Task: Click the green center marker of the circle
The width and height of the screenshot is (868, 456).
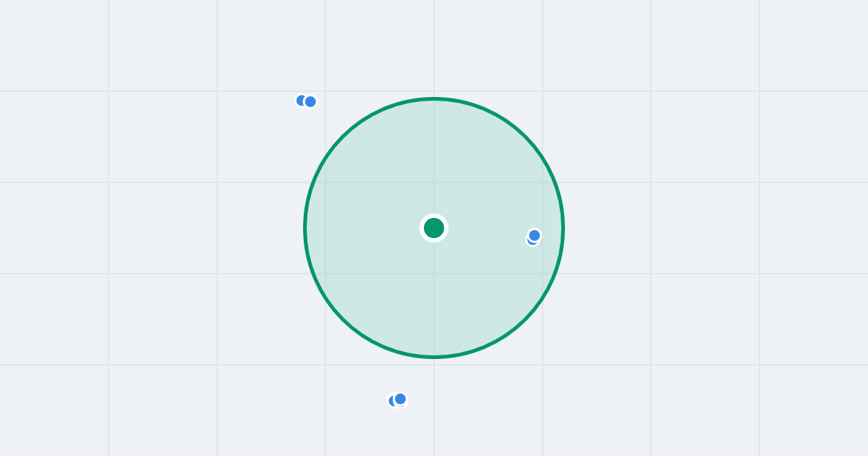Action: pos(434,228)
